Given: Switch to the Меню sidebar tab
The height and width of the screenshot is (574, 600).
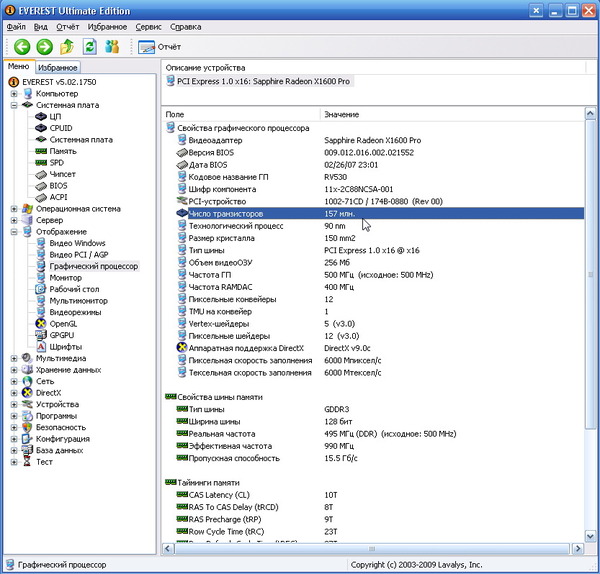Looking at the screenshot, I should click(x=18, y=66).
